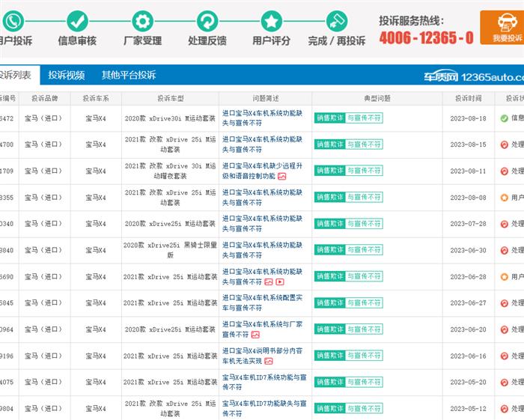Click the orange 我要投诉 car button
524x420 pixels.
coord(502,28)
